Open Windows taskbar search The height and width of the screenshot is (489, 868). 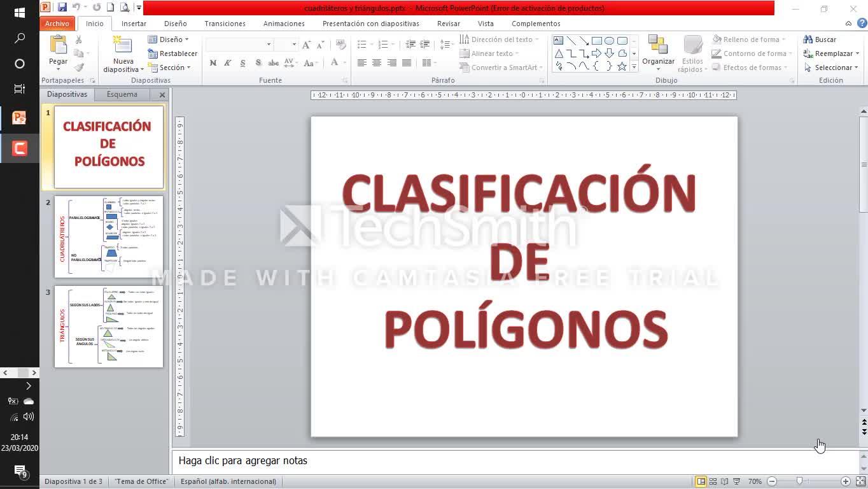point(20,38)
